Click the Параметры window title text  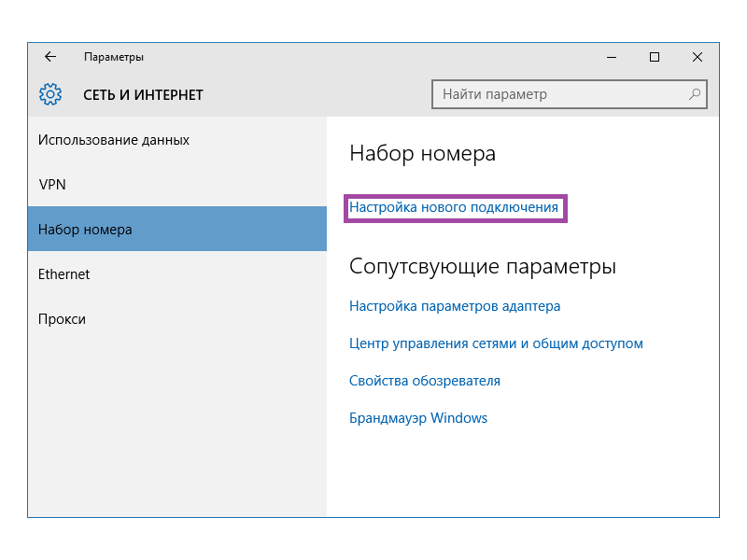[x=114, y=57]
